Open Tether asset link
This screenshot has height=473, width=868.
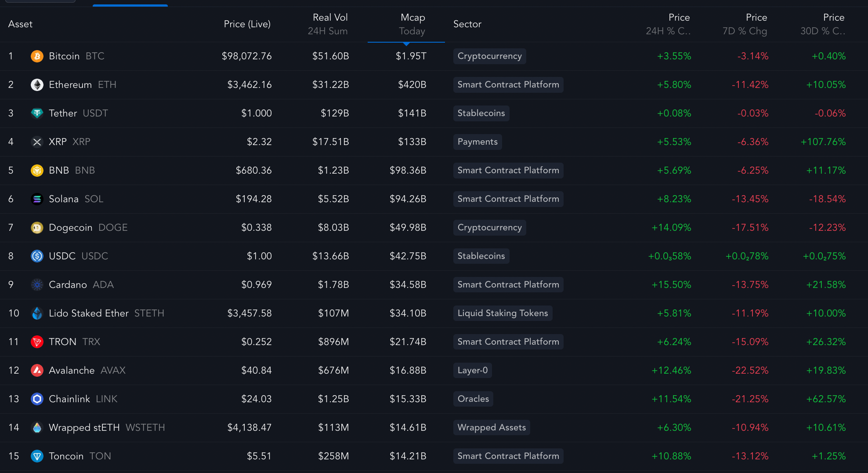coord(63,113)
